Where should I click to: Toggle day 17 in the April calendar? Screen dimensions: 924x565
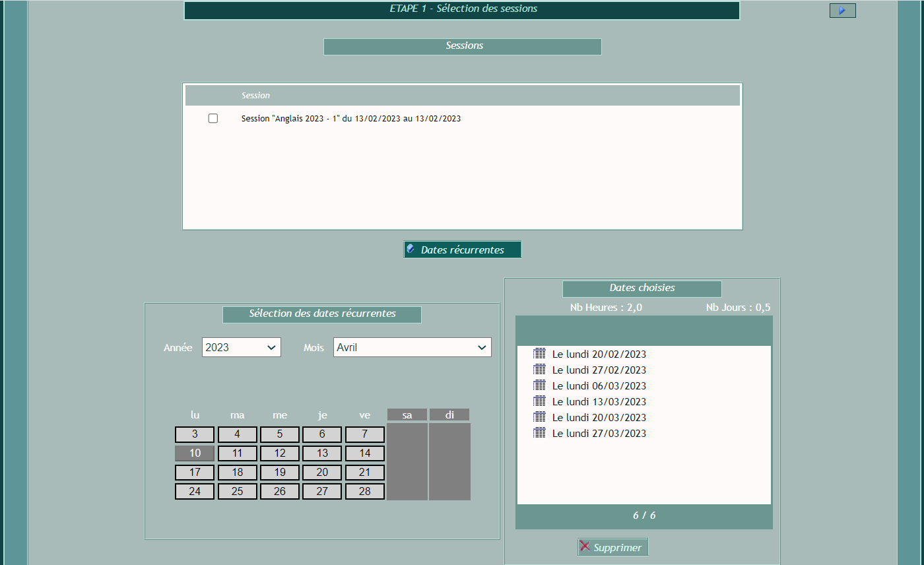click(x=195, y=473)
